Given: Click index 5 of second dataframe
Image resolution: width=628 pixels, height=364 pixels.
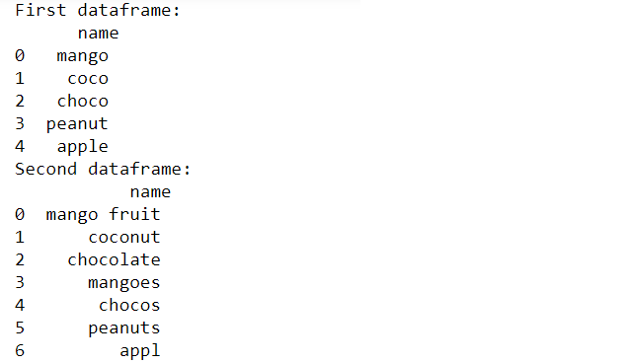Looking at the screenshot, I should 20,328.
